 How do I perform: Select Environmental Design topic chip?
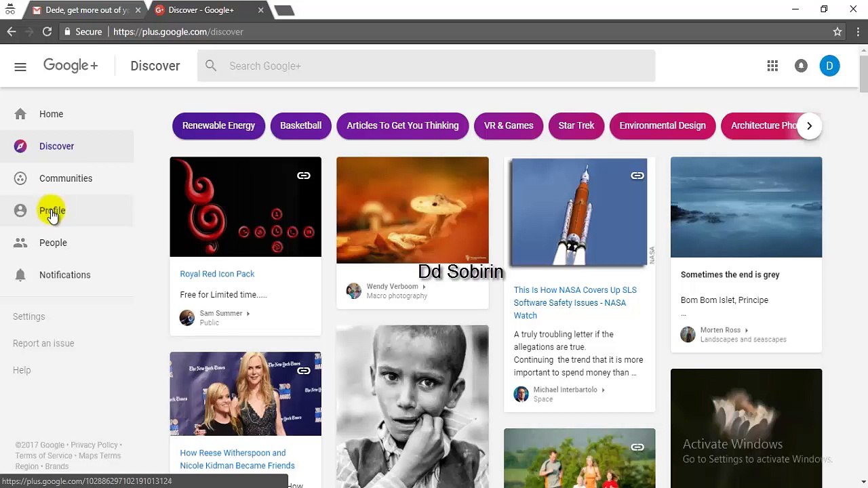point(663,125)
